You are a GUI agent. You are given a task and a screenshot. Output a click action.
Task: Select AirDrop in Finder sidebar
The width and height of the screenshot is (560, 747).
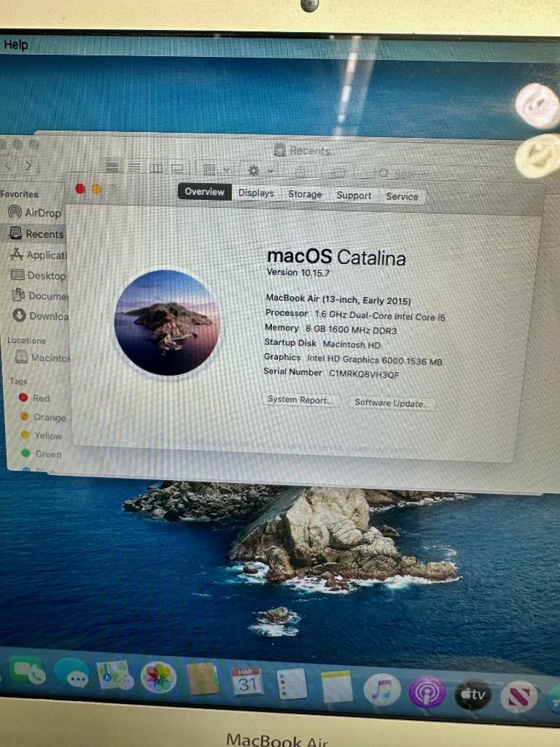[35, 212]
